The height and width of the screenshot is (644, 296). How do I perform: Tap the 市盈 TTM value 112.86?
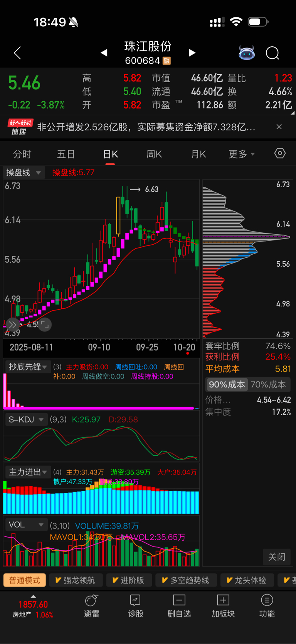click(210, 105)
